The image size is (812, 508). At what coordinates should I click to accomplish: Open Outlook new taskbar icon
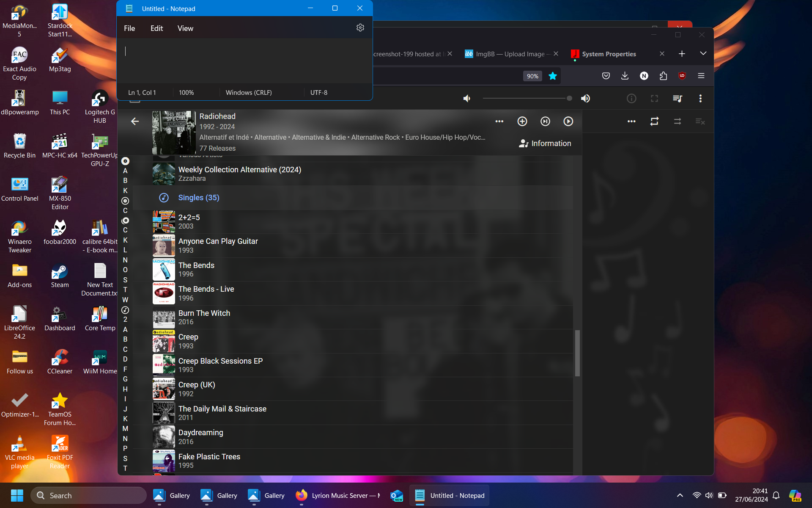(397, 495)
